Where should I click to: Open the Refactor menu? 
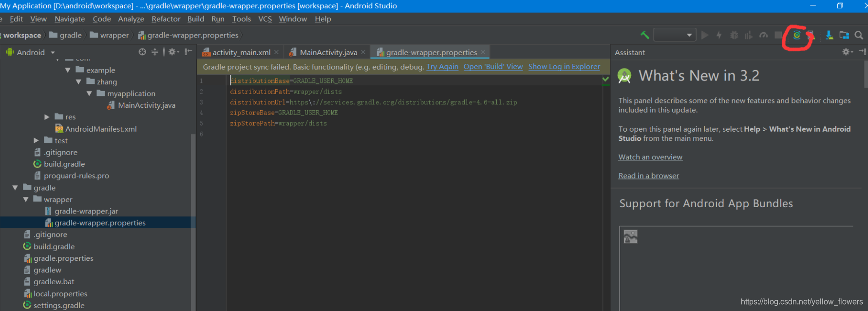tap(166, 19)
